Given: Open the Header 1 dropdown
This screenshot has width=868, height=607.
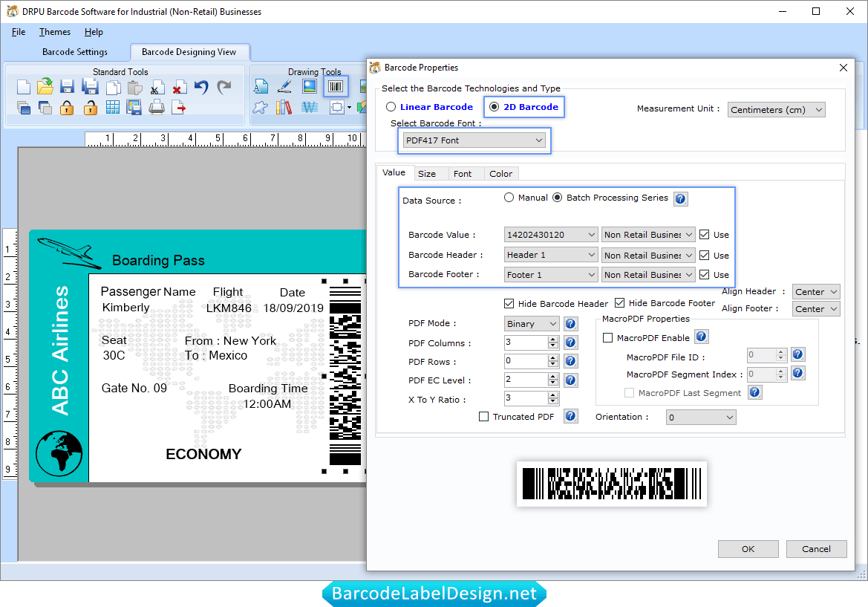Looking at the screenshot, I should (551, 255).
